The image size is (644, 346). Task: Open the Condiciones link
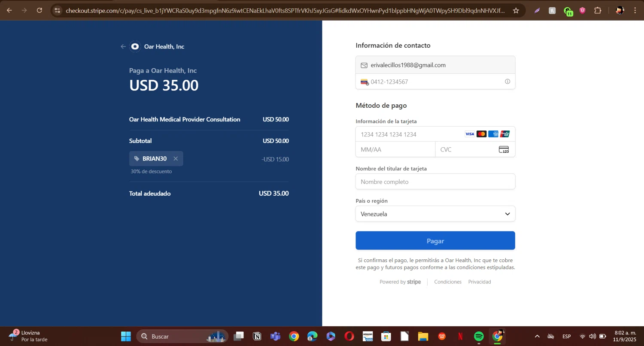click(448, 282)
